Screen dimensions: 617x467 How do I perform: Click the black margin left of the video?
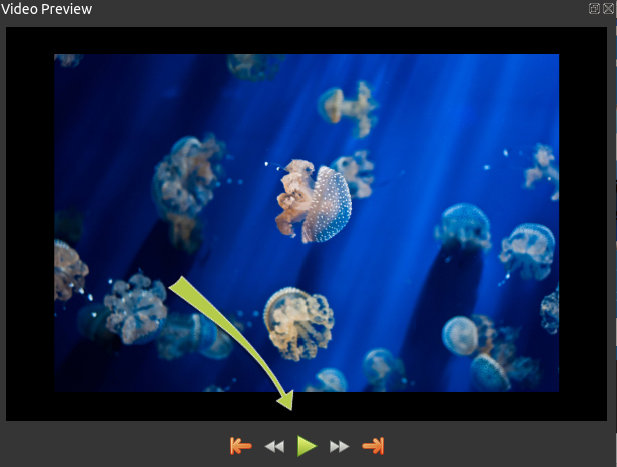(x=29, y=222)
